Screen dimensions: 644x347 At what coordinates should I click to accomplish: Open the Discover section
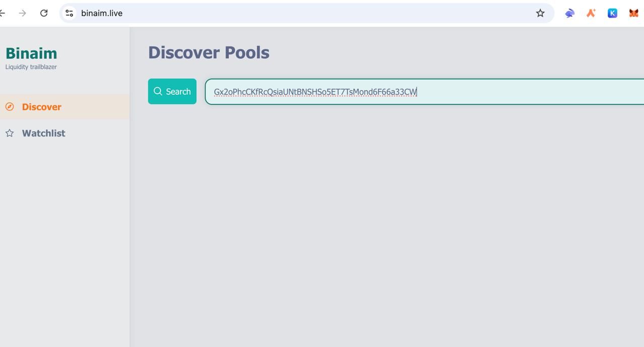point(42,107)
